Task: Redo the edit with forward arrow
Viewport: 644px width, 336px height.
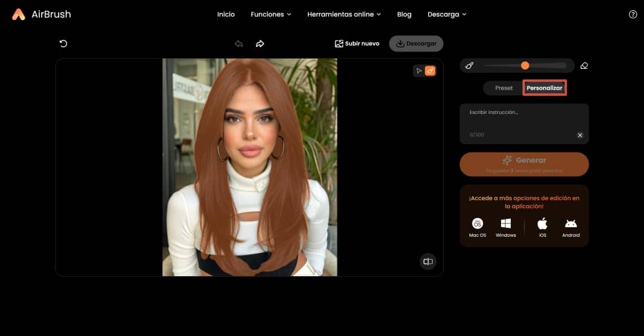Action: pyautogui.click(x=260, y=44)
